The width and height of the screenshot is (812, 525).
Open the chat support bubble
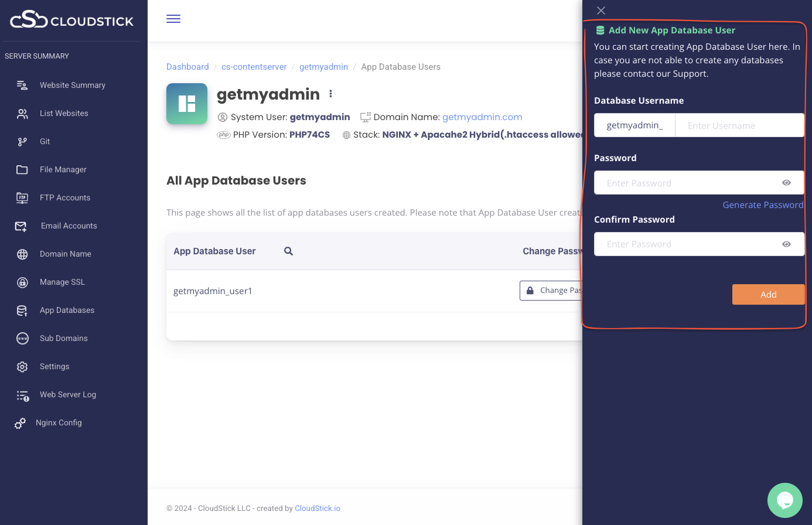(x=784, y=500)
